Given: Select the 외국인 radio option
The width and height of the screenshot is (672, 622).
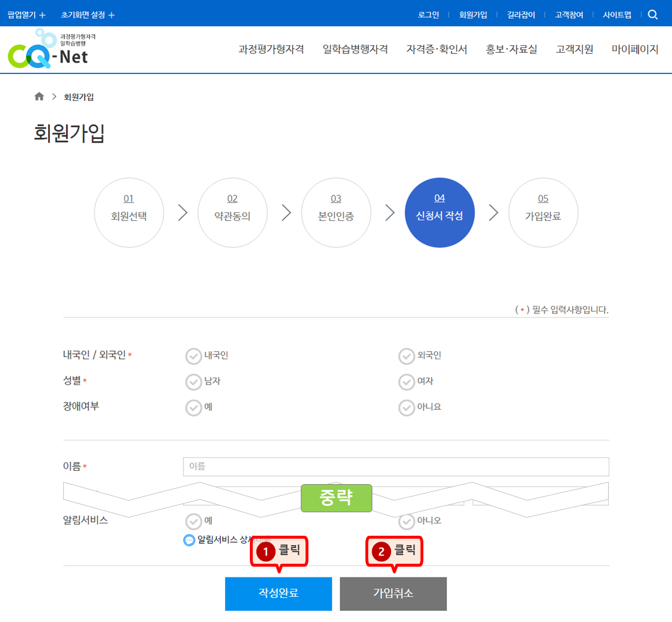Looking at the screenshot, I should tap(407, 356).
